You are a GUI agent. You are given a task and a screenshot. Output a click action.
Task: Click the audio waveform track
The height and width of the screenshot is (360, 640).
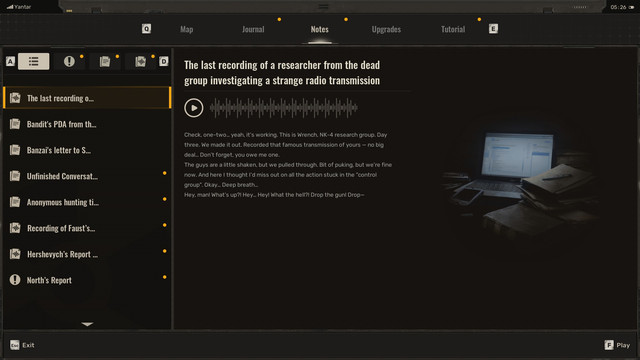point(284,108)
